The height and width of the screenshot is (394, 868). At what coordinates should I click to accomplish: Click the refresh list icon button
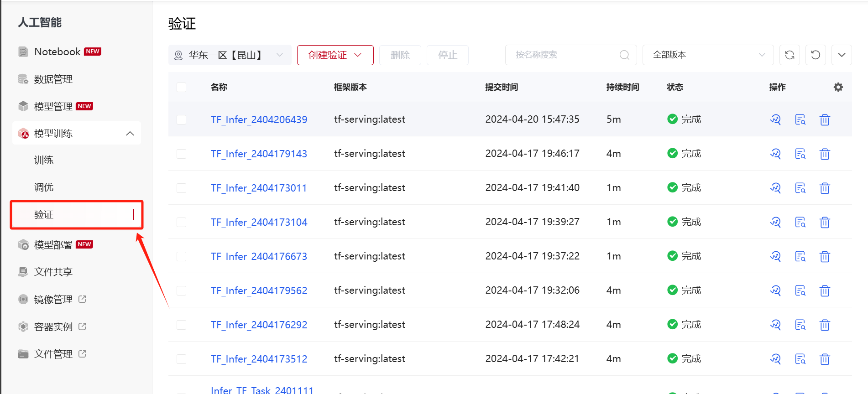click(x=790, y=55)
